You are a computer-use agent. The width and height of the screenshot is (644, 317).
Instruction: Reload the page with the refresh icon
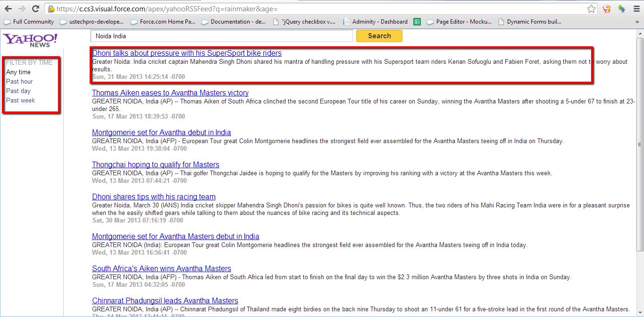tap(35, 9)
